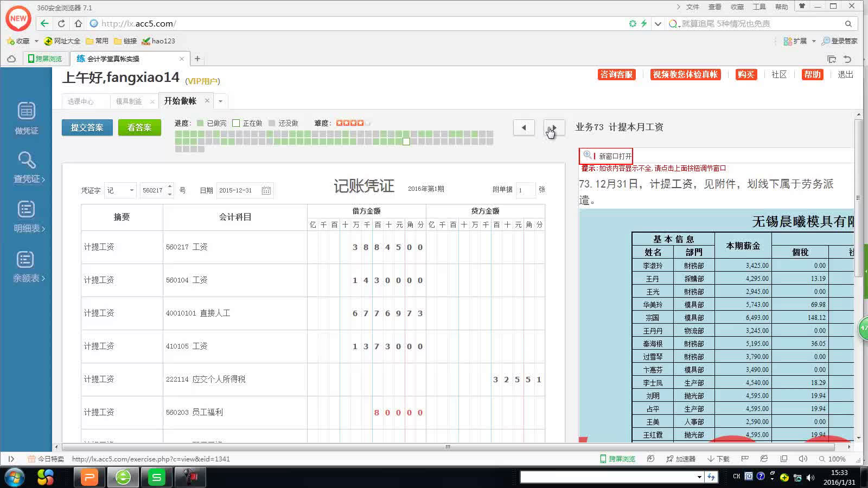Click the right panel vertical scrollbar

858,198
